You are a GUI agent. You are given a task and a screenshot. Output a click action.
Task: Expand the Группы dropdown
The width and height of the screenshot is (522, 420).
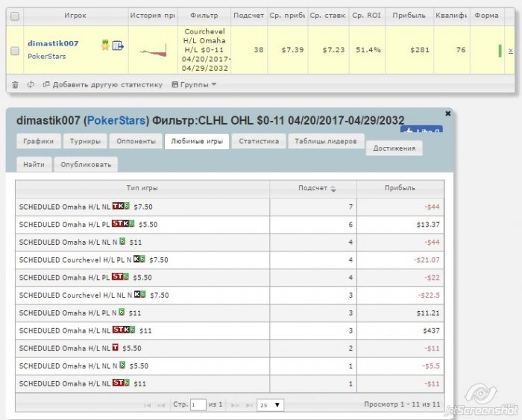194,84
